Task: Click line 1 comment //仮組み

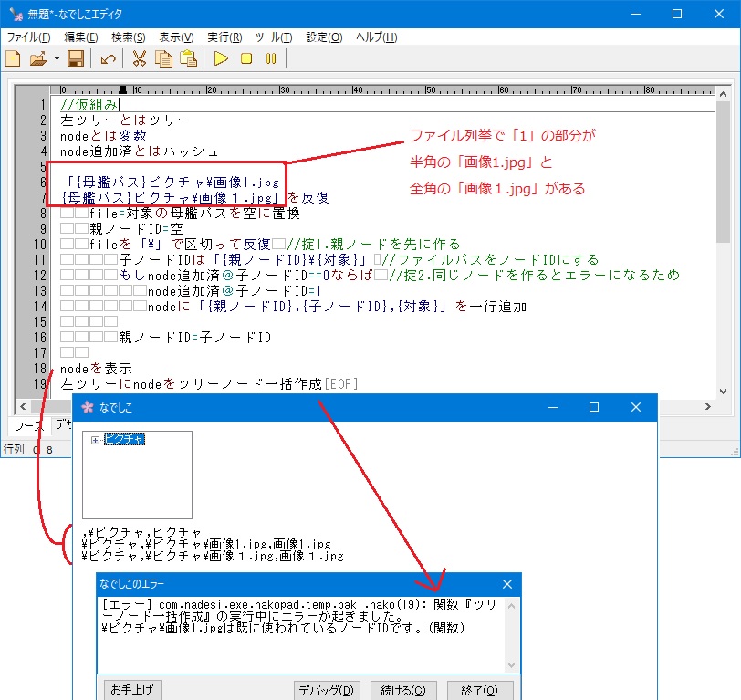Action: point(89,104)
